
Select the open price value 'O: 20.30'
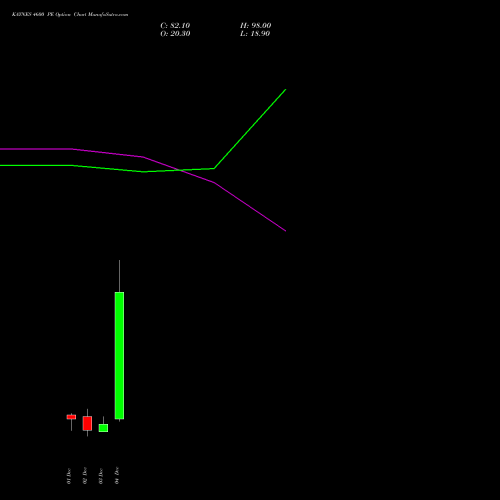pyautogui.click(x=175, y=34)
